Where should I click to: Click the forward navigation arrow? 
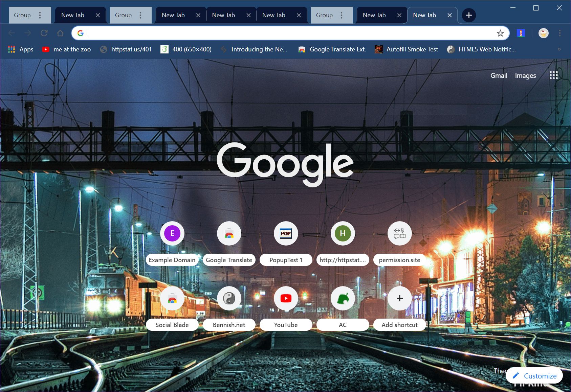[28, 33]
